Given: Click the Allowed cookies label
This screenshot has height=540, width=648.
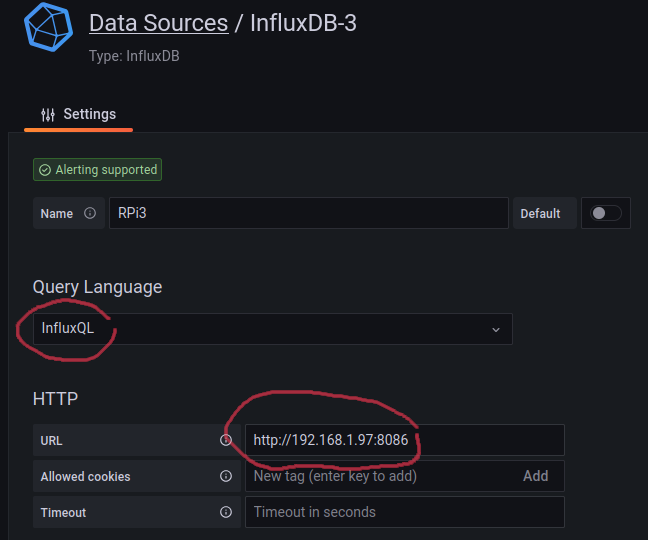Looking at the screenshot, I should pyautogui.click(x=86, y=477).
